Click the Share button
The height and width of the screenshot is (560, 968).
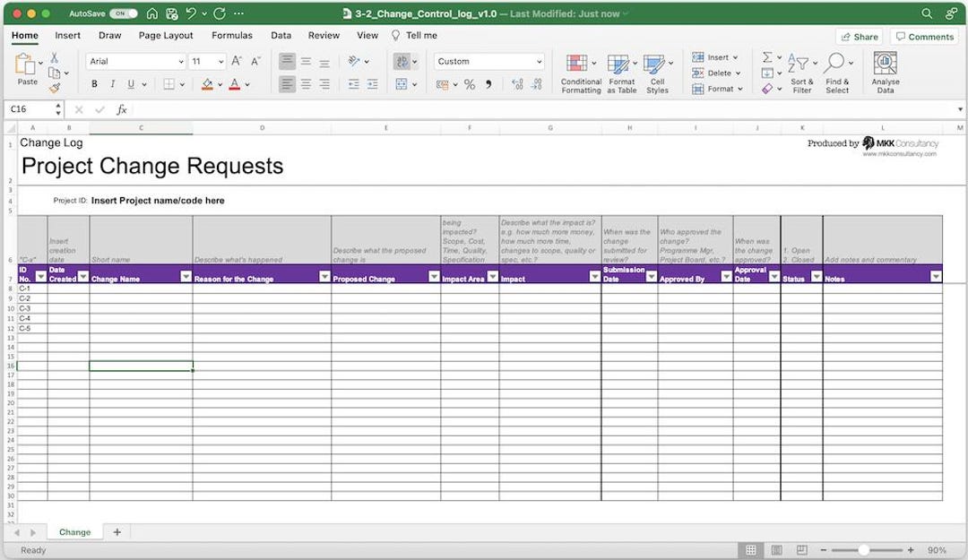tap(860, 37)
